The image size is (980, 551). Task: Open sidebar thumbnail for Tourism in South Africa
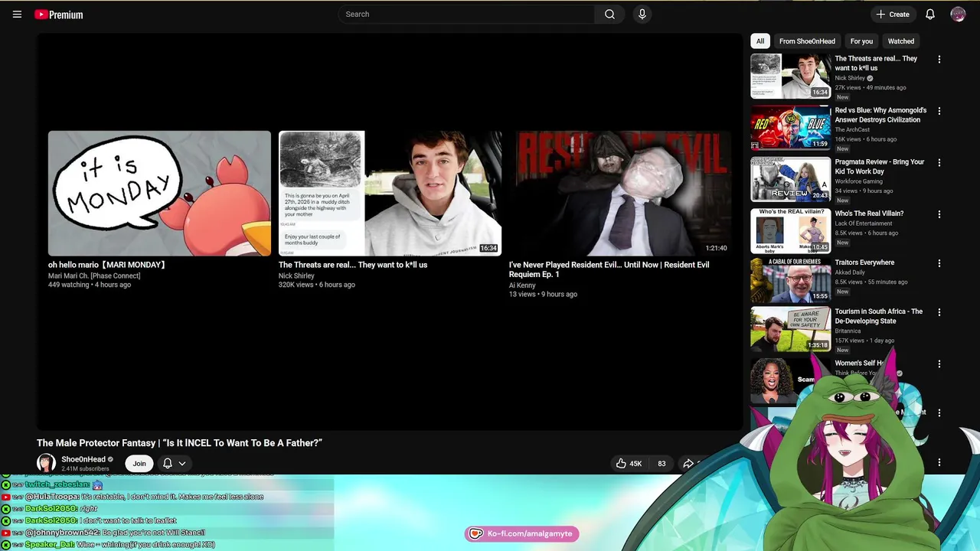(790, 329)
